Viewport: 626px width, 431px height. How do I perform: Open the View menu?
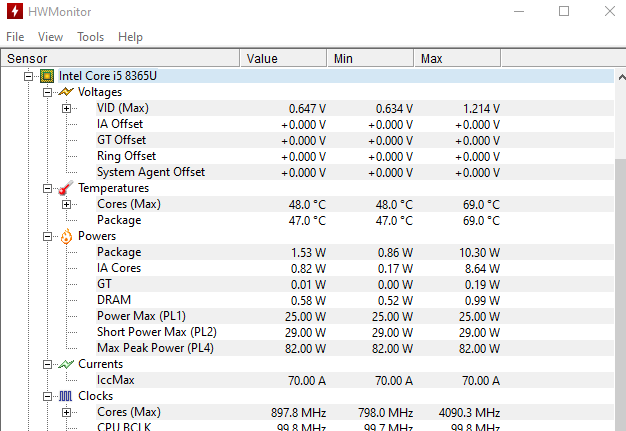pos(50,37)
